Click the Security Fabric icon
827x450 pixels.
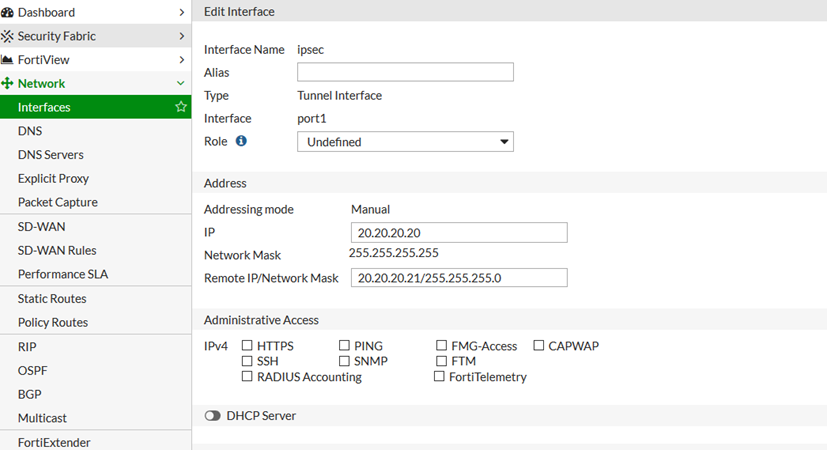[8, 36]
